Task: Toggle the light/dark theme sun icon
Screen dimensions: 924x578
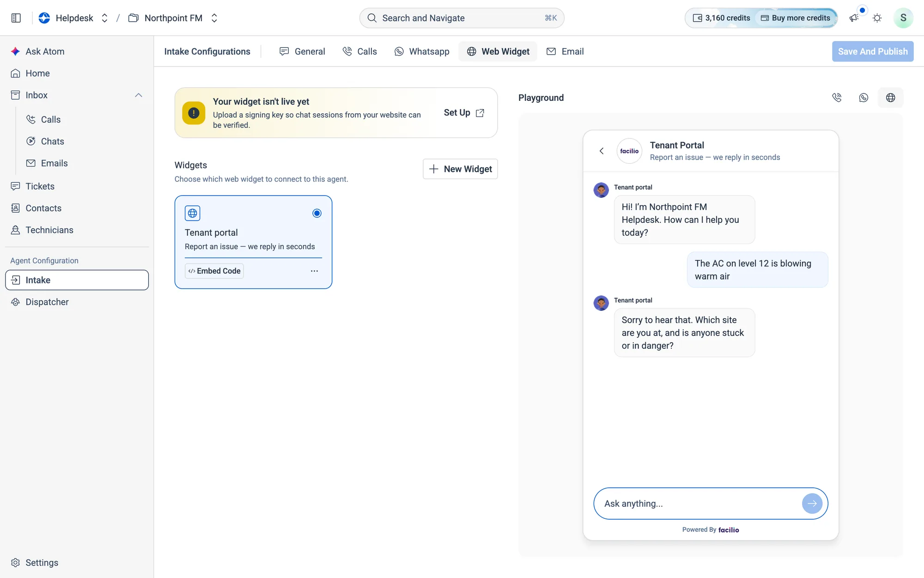Action: point(877,18)
